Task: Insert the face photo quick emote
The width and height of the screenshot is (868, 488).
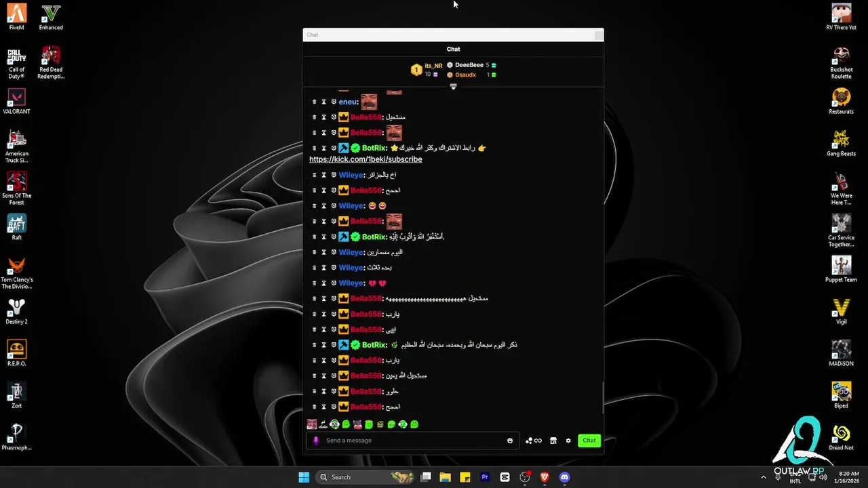Action: (x=311, y=424)
